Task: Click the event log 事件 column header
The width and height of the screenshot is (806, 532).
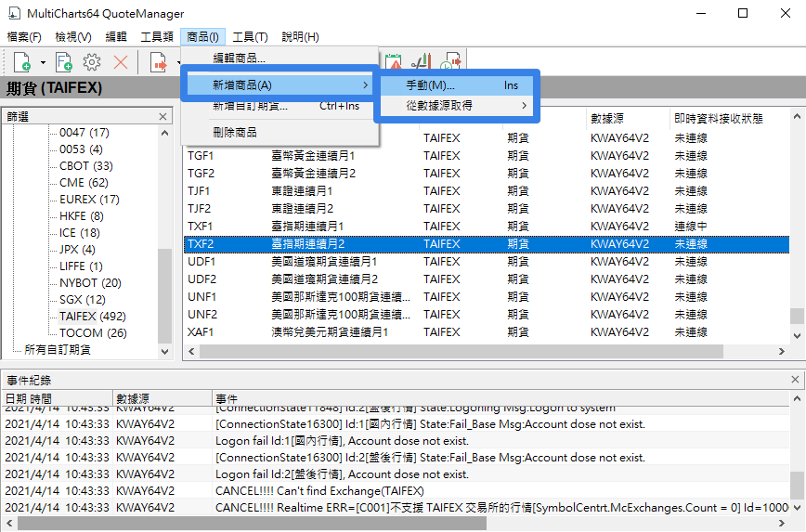Action: click(501, 399)
